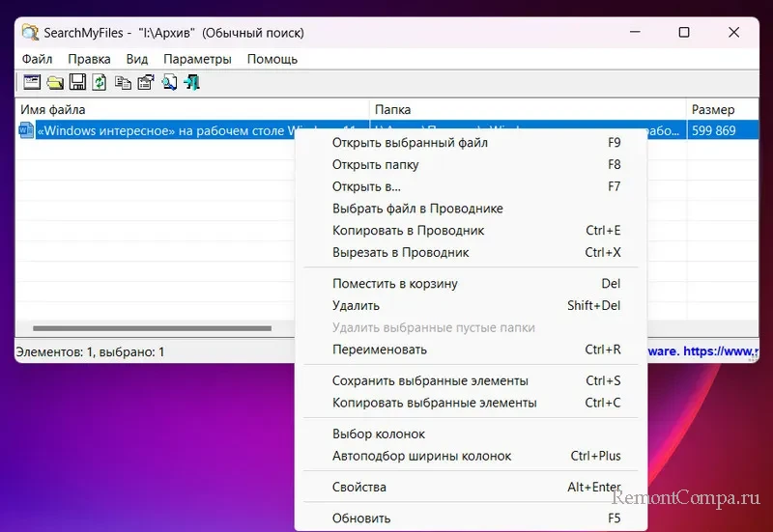The width and height of the screenshot is (773, 532).
Task: Click the Save floppy disk toolbar icon
Action: (77, 82)
